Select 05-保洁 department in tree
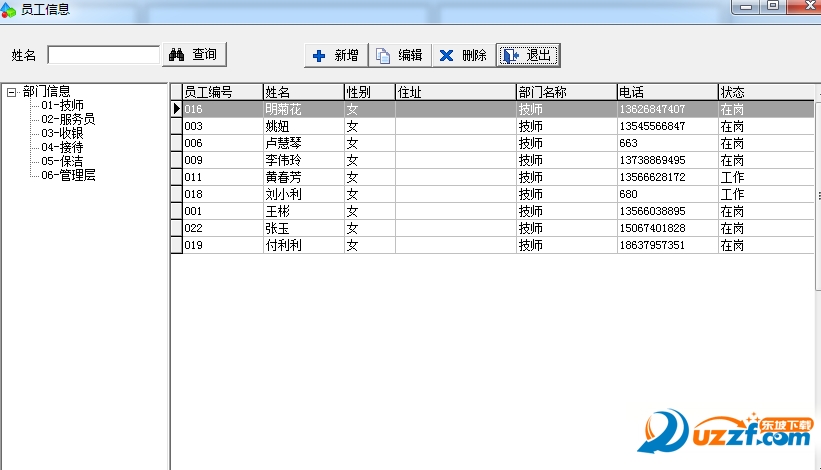 coord(62,161)
